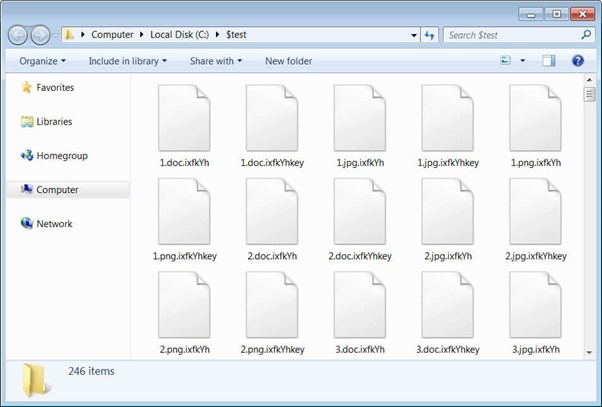Click the New folder button
The width and height of the screenshot is (602, 407).
288,61
